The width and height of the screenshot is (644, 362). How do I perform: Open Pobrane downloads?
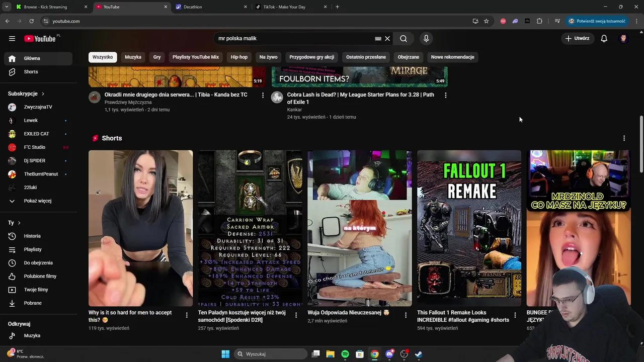[38, 303]
